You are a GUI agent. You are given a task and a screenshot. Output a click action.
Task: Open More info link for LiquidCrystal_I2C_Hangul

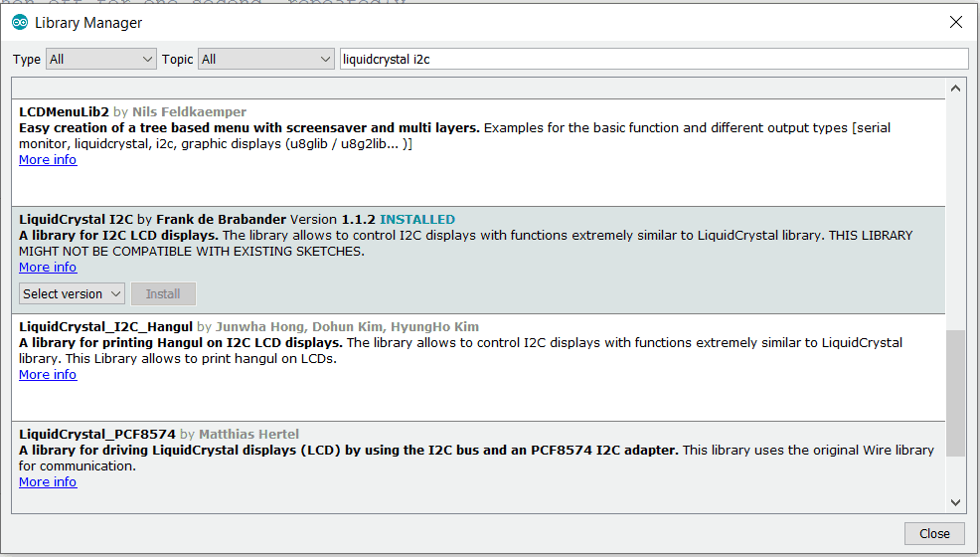click(48, 375)
